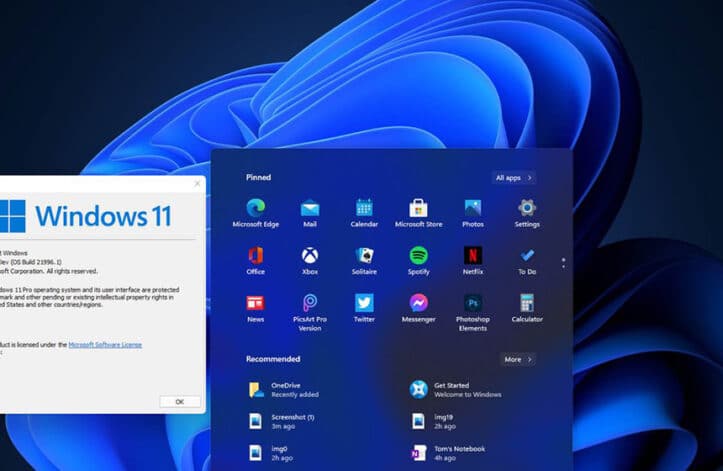723x471 pixels.
Task: Click the 'Recommended' section heading
Action: (x=273, y=359)
